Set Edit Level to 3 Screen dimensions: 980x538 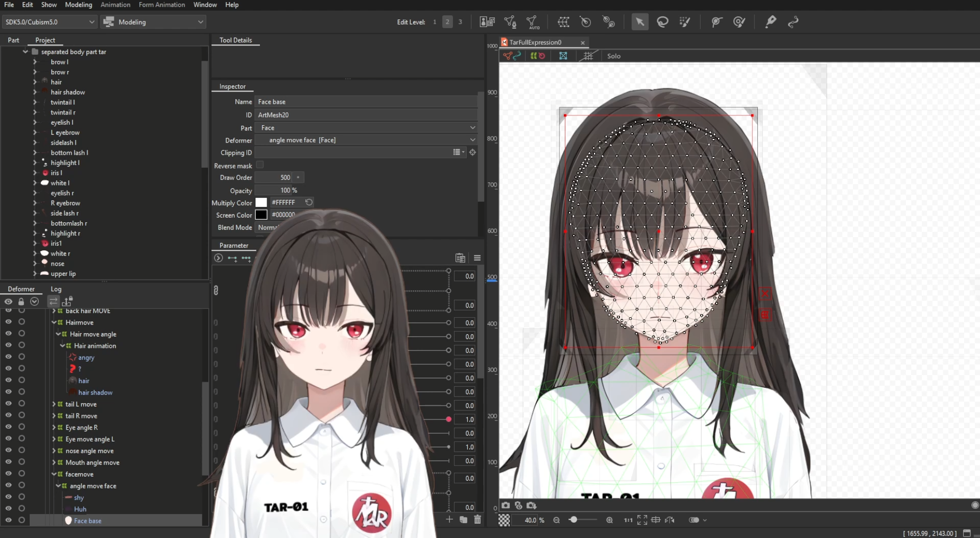pyautogui.click(x=460, y=22)
